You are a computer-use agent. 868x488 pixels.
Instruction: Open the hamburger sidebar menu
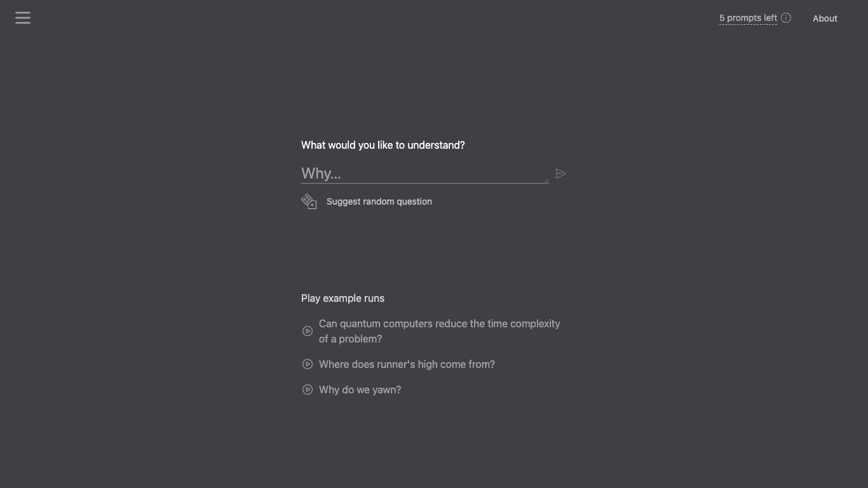[23, 18]
